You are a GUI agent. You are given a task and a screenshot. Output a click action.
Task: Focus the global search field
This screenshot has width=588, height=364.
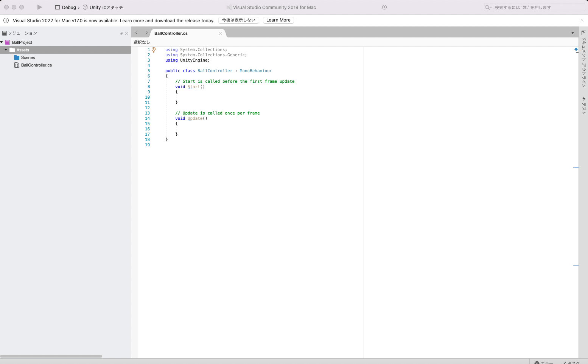[x=534, y=7]
